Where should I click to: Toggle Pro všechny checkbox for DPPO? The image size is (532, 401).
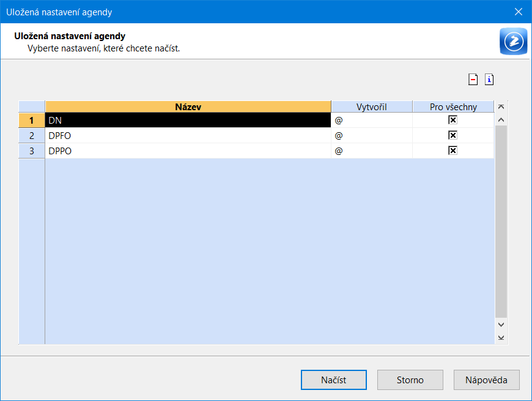pos(453,151)
